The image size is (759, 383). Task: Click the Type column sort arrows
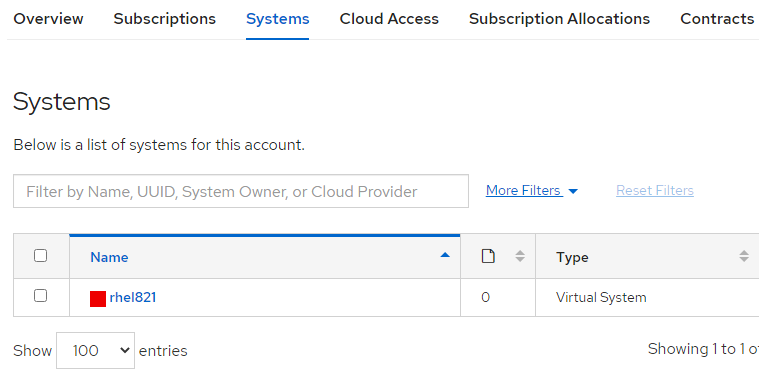744,256
